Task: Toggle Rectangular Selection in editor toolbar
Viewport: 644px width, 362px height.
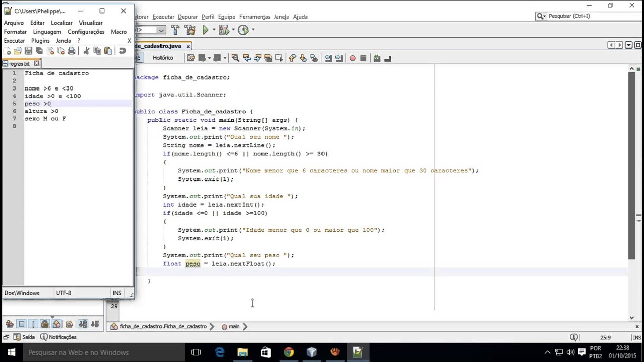Action: 279,58
